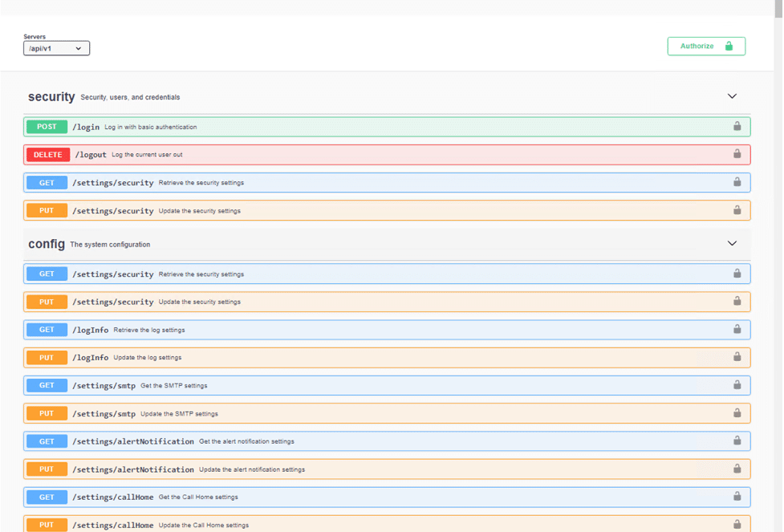The width and height of the screenshot is (784, 532).
Task: Click the lock icon on PUT /settings/smtp row
Action: [737, 412]
